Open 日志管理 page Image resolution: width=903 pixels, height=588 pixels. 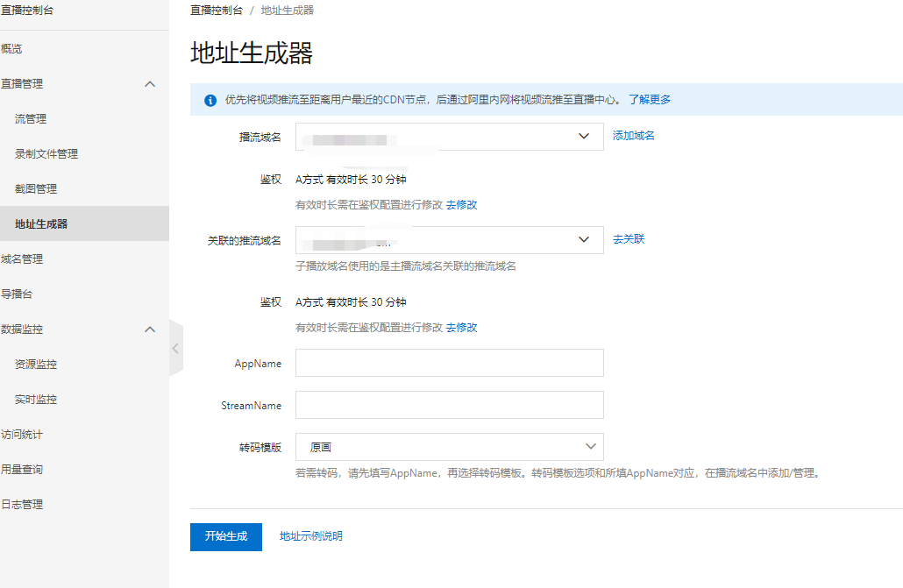22,505
